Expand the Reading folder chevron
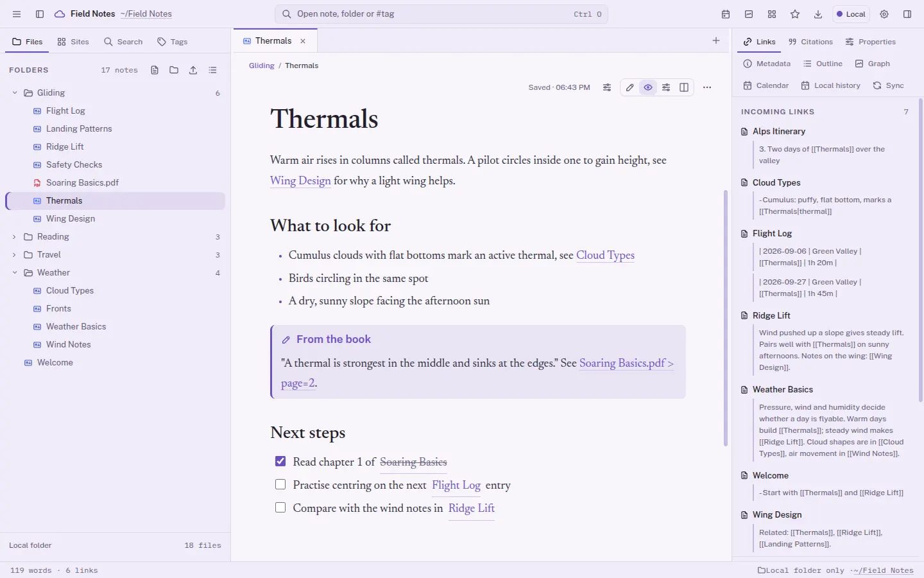924x578 pixels. click(x=15, y=236)
